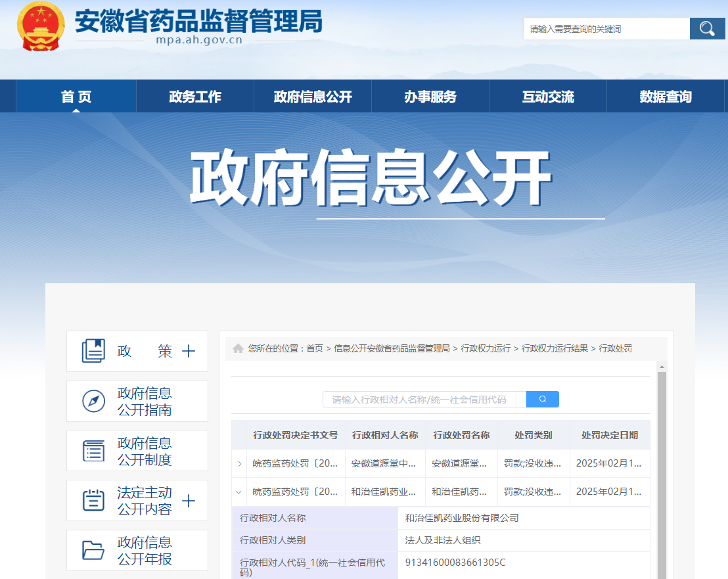Click the magnifier search button in header
This screenshot has width=728, height=579.
[x=707, y=29]
